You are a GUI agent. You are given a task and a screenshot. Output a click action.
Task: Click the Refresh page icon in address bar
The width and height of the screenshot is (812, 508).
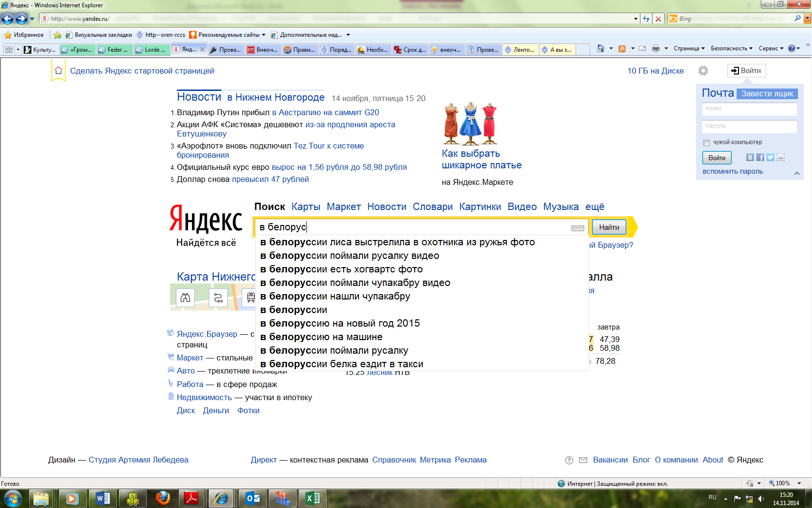tap(646, 19)
